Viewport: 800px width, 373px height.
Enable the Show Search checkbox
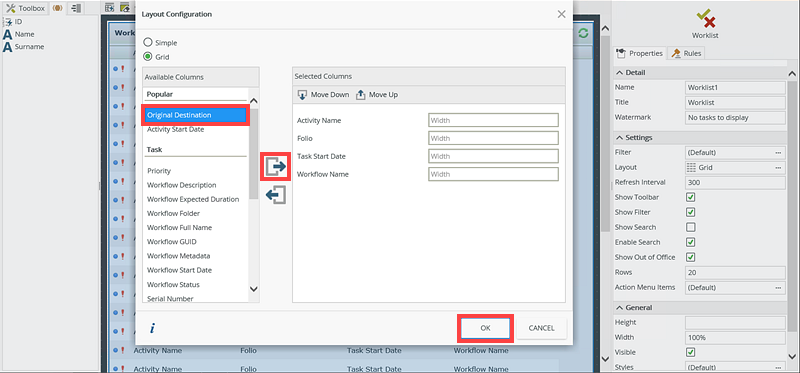pos(691,227)
